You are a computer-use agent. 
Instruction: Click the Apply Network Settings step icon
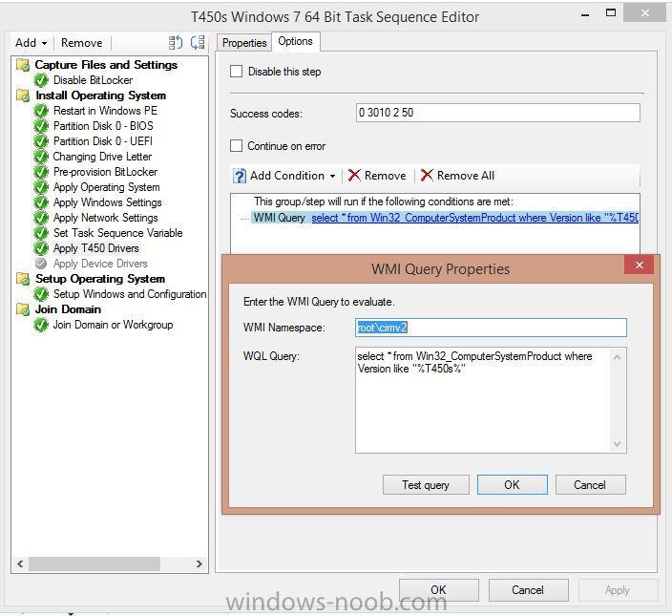(x=41, y=218)
